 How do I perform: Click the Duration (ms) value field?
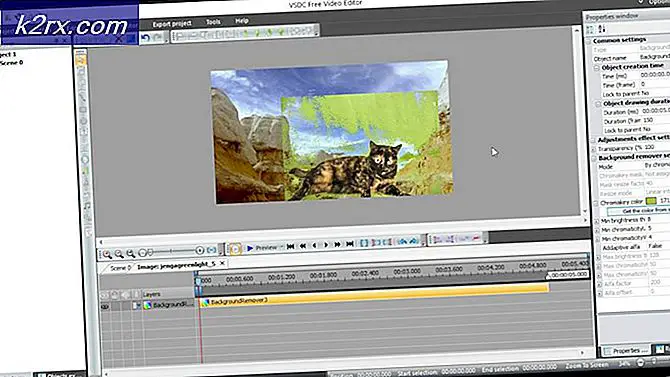pos(657,111)
